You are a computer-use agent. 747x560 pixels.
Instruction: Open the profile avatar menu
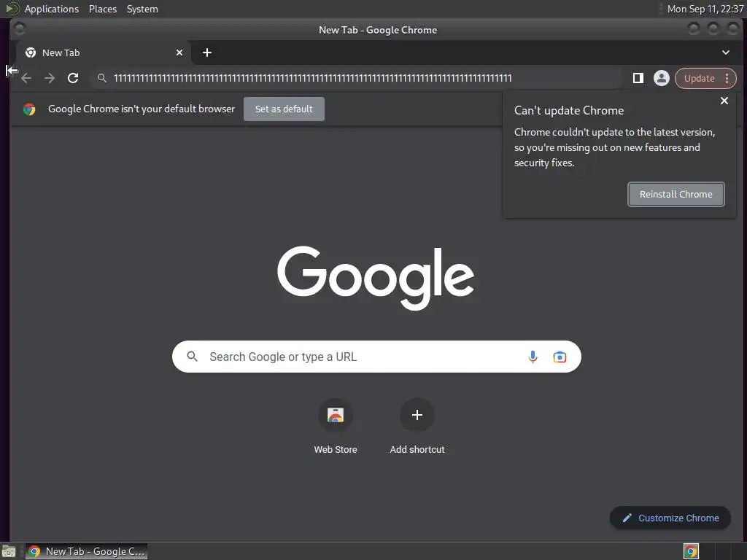(x=661, y=78)
